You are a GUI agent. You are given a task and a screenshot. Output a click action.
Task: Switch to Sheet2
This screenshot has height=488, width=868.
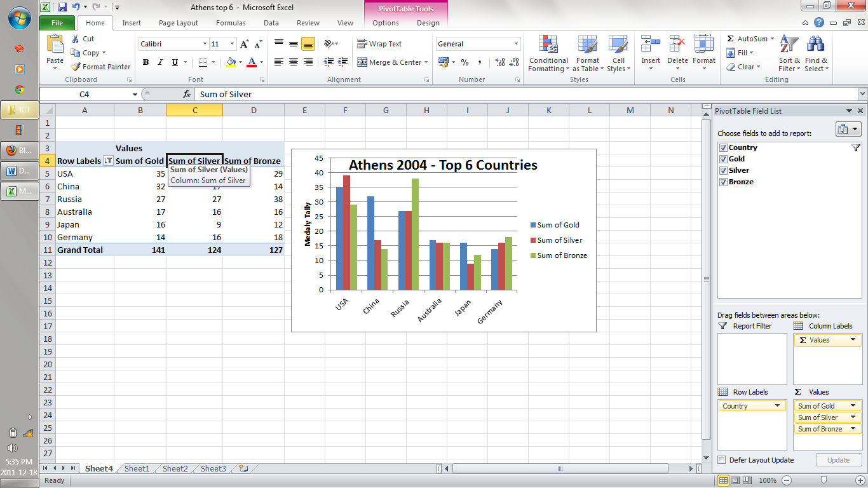pyautogui.click(x=173, y=468)
